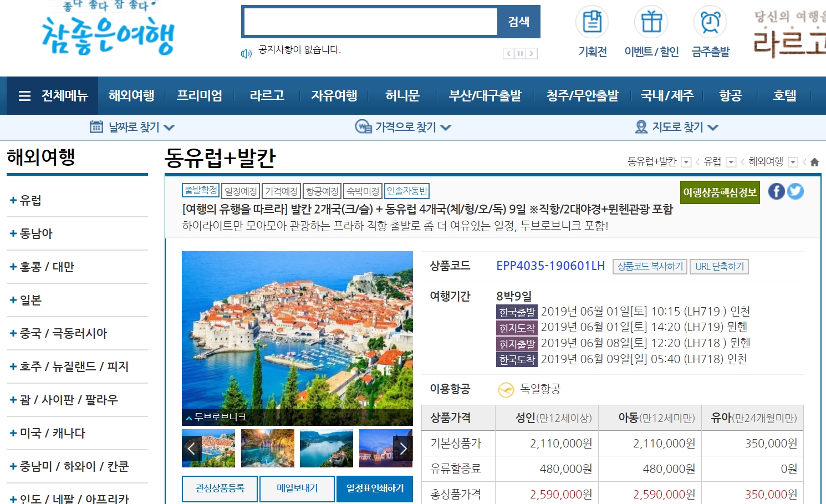This screenshot has height=504, width=826.
Task: Share the product on Facebook
Action: [777, 191]
